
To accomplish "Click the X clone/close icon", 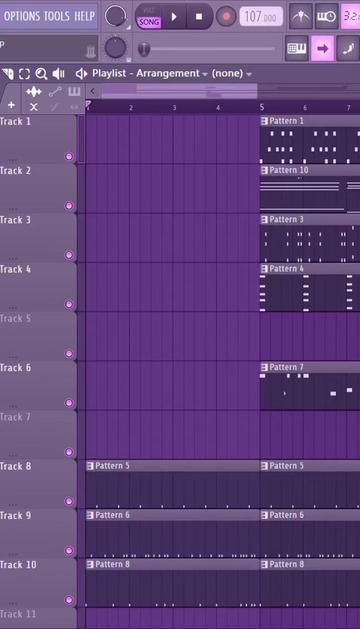I will click(x=34, y=107).
